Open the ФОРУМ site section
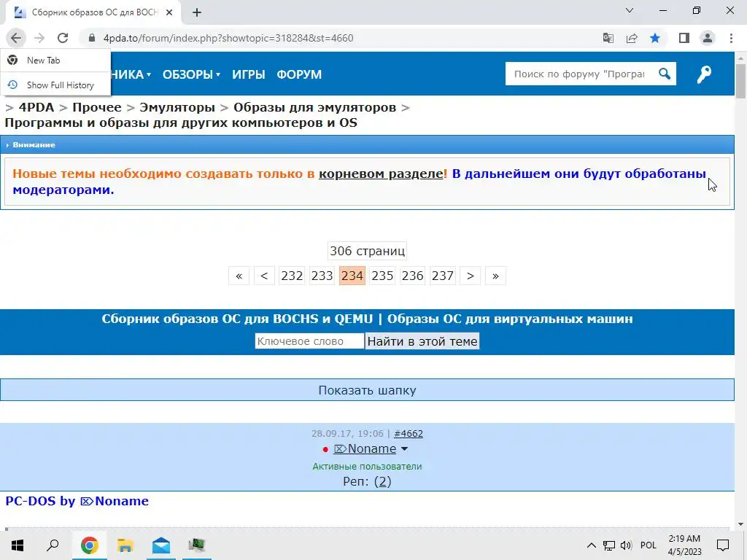This screenshot has width=747, height=560. (299, 74)
